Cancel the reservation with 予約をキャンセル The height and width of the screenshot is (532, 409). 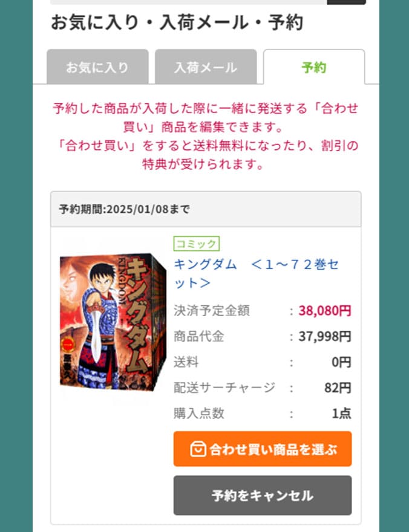tap(263, 495)
